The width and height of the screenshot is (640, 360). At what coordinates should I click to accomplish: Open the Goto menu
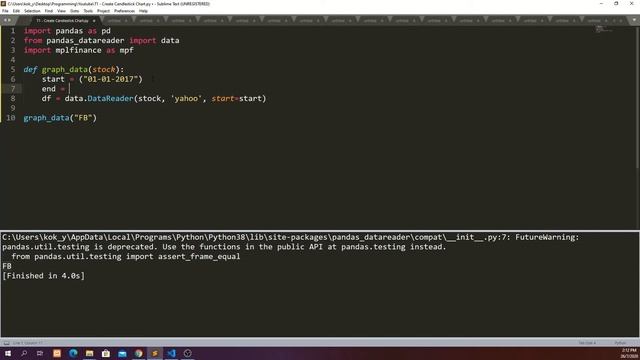point(75,11)
